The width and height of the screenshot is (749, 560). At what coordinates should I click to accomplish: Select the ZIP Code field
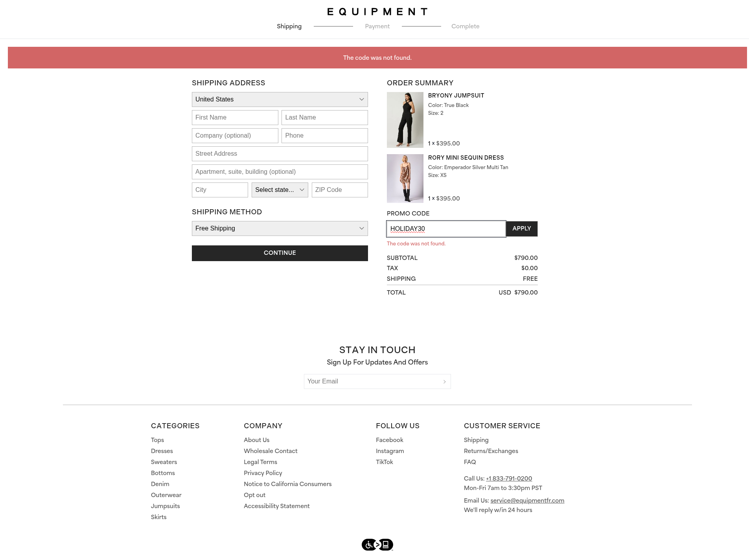pyautogui.click(x=340, y=190)
